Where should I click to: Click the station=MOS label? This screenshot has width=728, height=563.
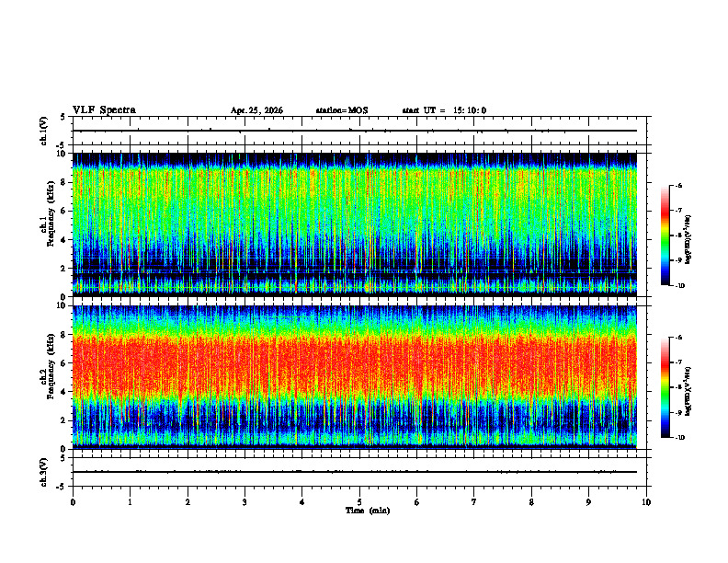click(x=342, y=110)
